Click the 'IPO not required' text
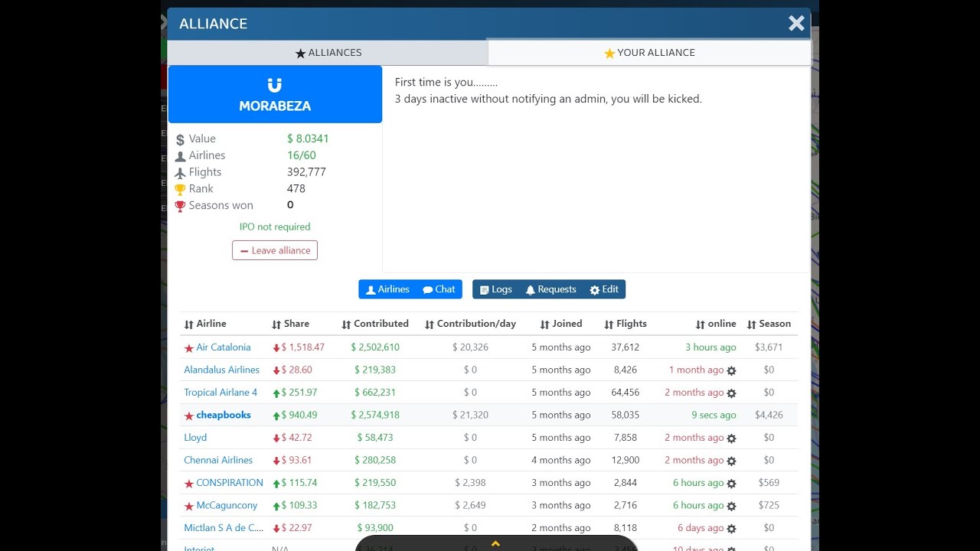Image resolution: width=980 pixels, height=551 pixels. coord(275,227)
